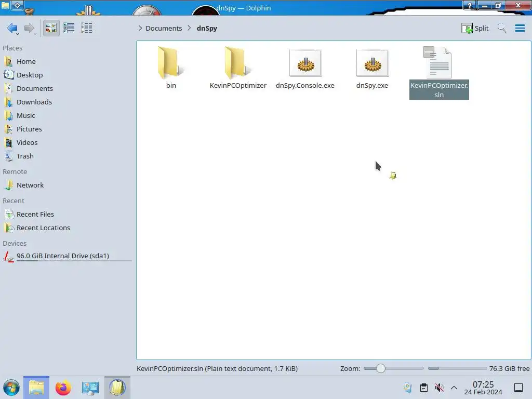Expand the chevron before Documents breadcrumb
This screenshot has height=399, width=532.
click(140, 28)
